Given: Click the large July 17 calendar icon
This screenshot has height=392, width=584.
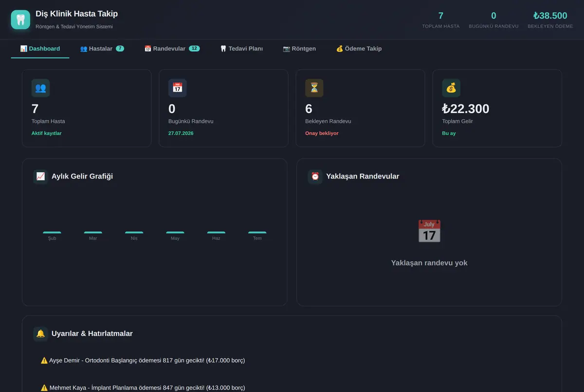Looking at the screenshot, I should [x=429, y=231].
